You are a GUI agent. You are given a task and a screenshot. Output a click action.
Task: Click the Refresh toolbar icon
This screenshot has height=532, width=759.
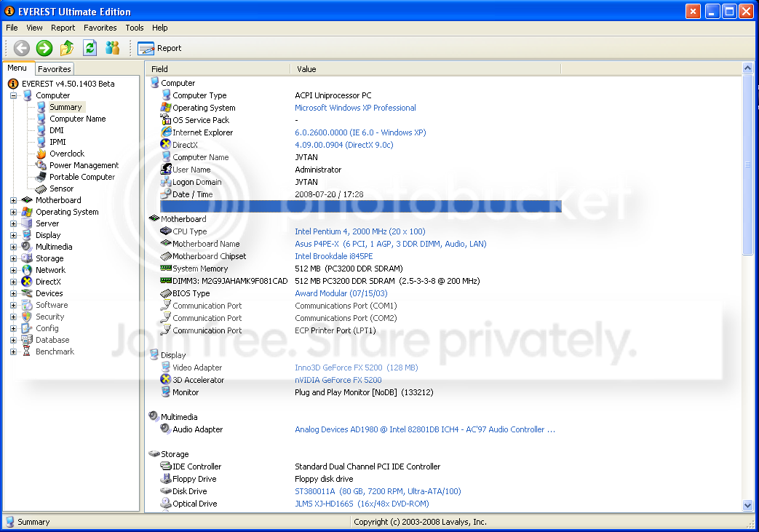pos(90,48)
